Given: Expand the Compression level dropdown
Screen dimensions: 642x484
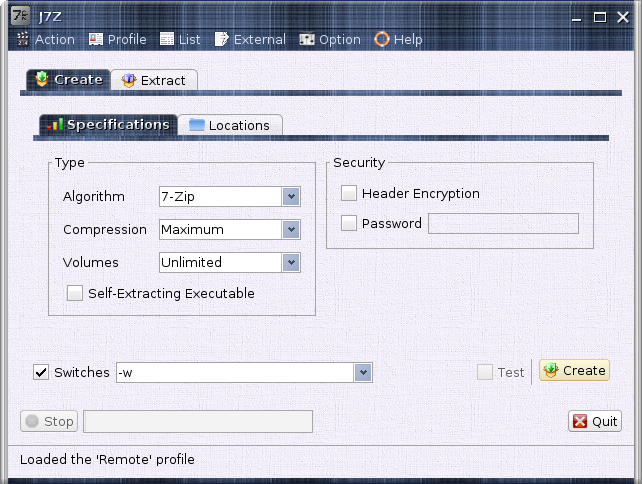Looking at the screenshot, I should pyautogui.click(x=291, y=230).
